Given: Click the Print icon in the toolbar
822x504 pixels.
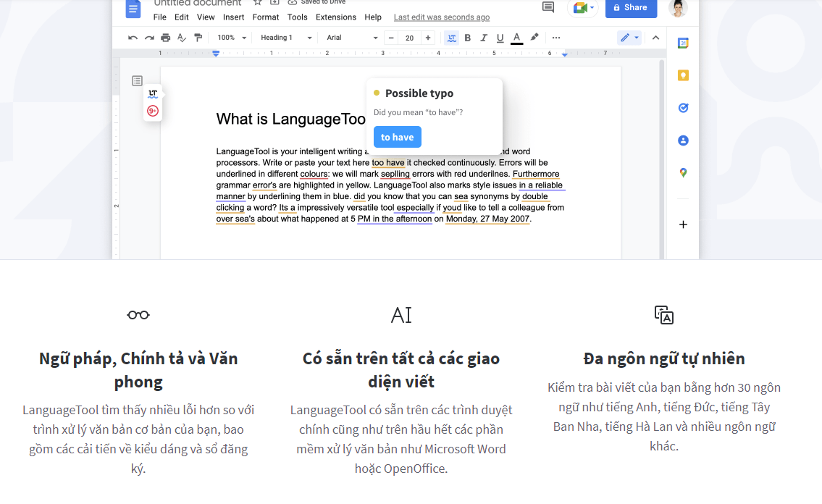Looking at the screenshot, I should pos(165,37).
